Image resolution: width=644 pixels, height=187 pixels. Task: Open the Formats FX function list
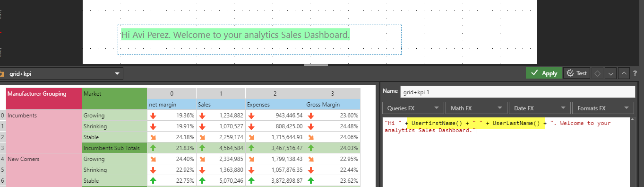[603, 108]
